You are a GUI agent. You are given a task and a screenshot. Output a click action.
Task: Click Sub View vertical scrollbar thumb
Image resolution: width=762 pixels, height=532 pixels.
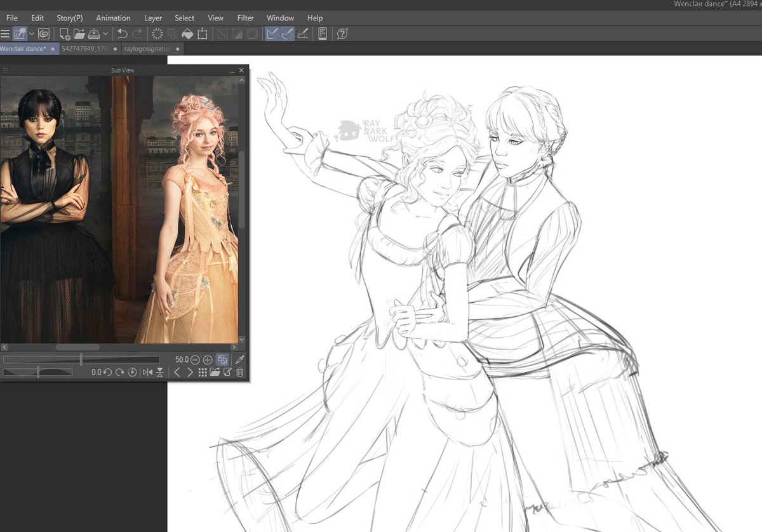point(241,191)
